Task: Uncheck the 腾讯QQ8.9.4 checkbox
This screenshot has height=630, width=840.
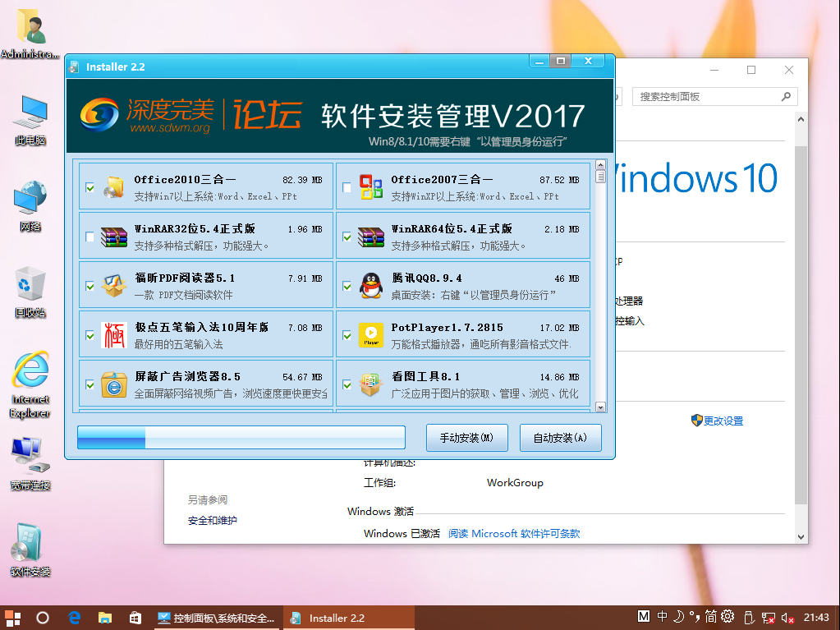Action: point(347,286)
